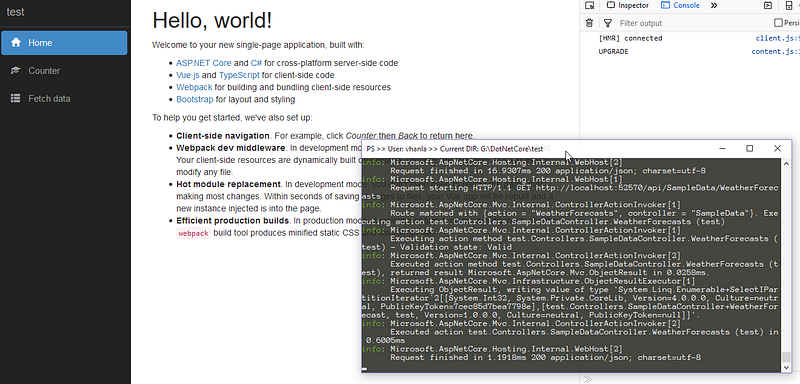Follow the C# link
This screenshot has height=384, width=800.
point(256,63)
